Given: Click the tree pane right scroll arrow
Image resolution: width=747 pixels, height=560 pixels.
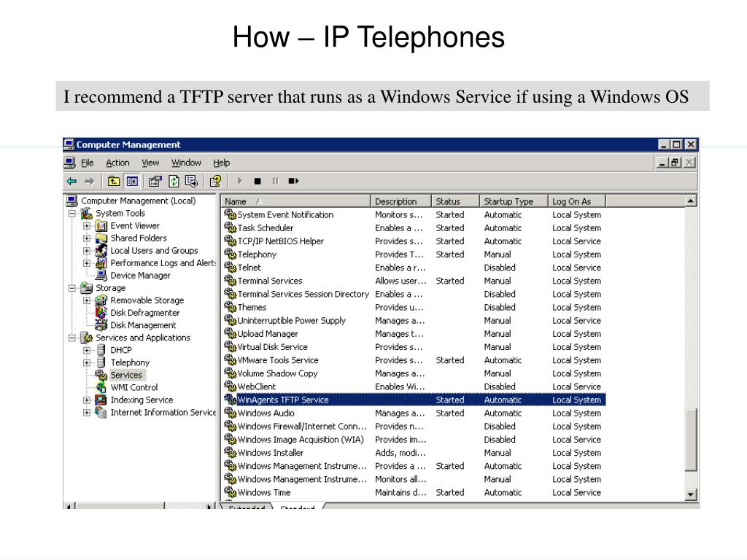Looking at the screenshot, I should pos(209,506).
